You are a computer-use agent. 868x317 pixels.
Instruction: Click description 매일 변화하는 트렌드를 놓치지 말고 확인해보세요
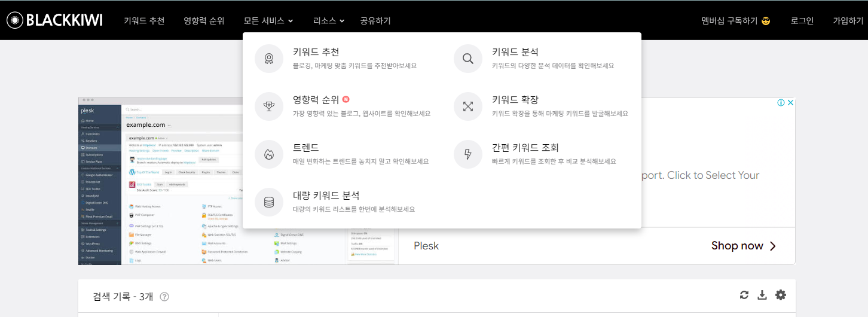point(360,161)
